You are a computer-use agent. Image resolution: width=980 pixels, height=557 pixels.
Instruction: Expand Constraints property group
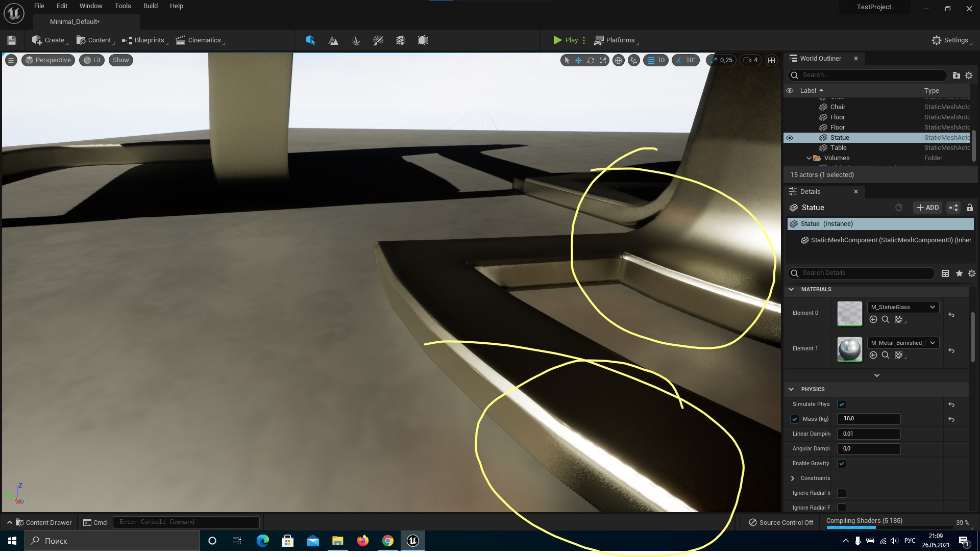[793, 478]
